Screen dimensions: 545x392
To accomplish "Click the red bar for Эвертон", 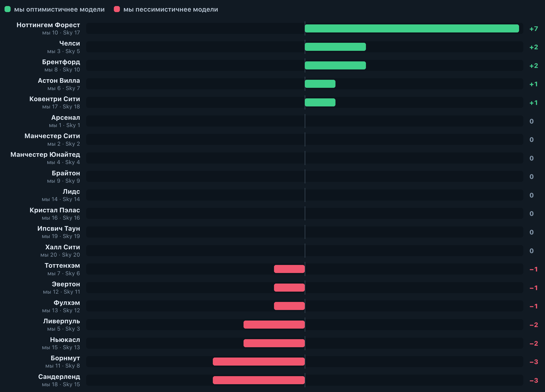I will [x=289, y=288].
